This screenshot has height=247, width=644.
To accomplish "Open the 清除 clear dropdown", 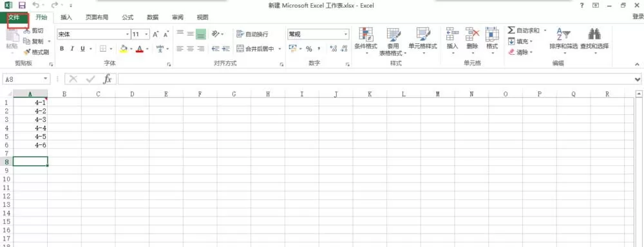I will point(520,52).
